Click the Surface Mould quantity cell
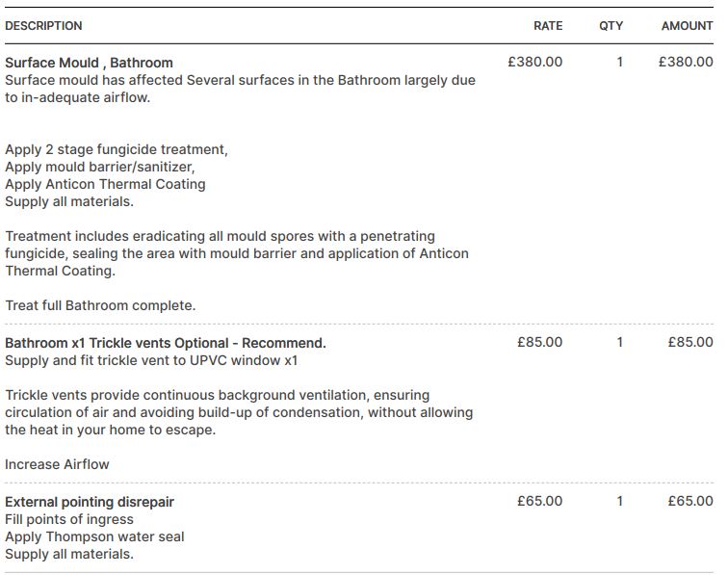The height and width of the screenshot is (575, 728). coord(620,62)
